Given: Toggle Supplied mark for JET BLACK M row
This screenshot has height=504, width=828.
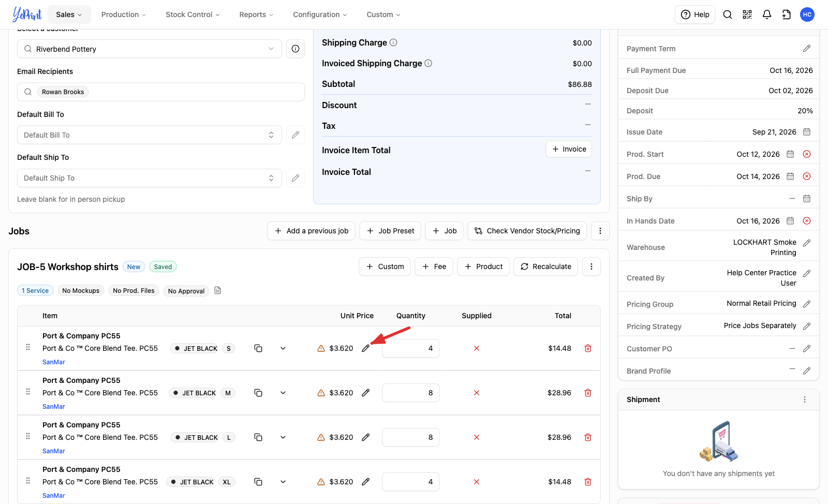Looking at the screenshot, I should [x=477, y=393].
